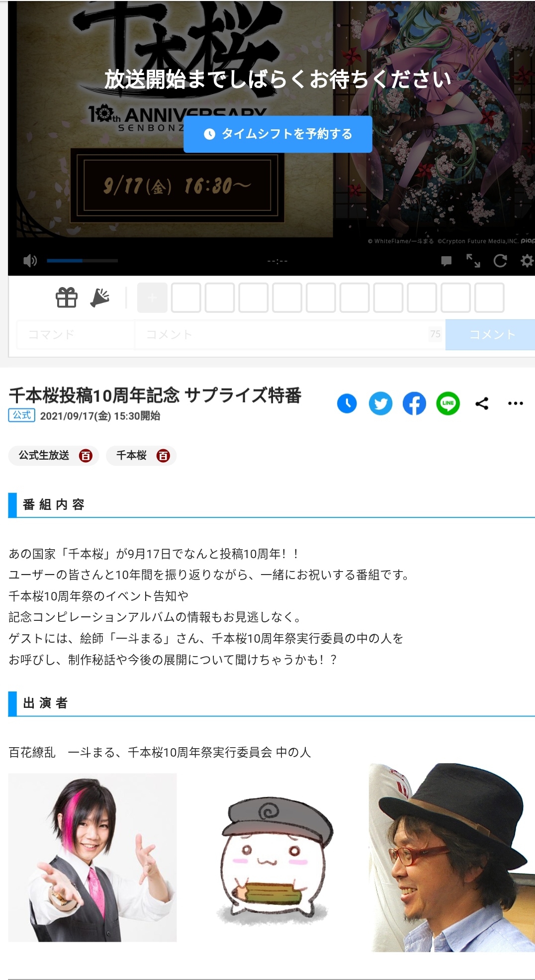Image resolution: width=535 pixels, height=980 pixels.
Task: Open dictionary icon beside 千本桜 tag
Action: pos(163,456)
